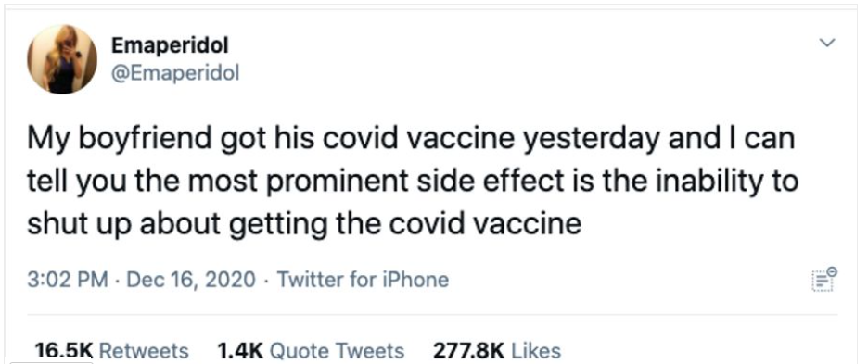Click the line mentioning prominent side effect
Screen dimensions: 868x364
413,182
